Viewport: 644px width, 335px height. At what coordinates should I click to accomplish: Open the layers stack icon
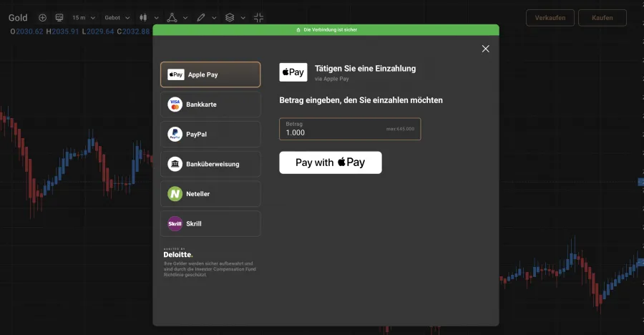coord(230,17)
